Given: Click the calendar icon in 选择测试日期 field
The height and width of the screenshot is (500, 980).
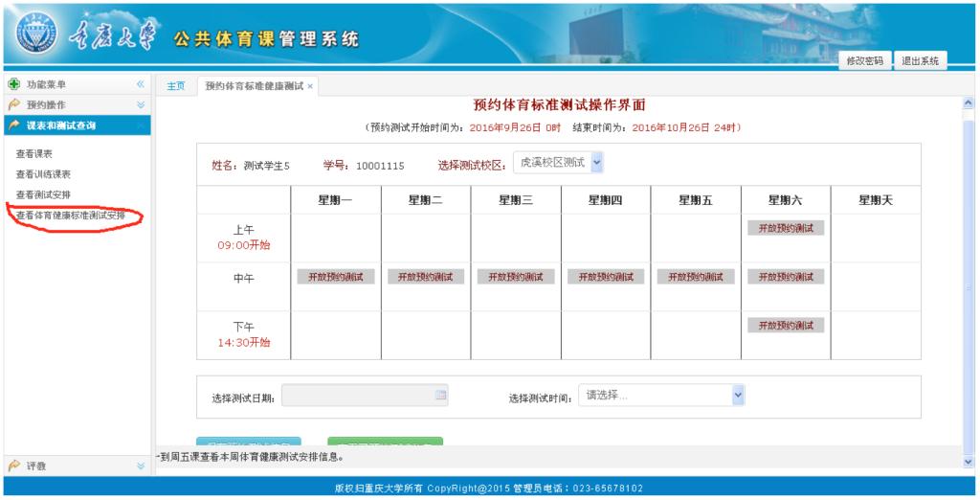Looking at the screenshot, I should pos(440,395).
